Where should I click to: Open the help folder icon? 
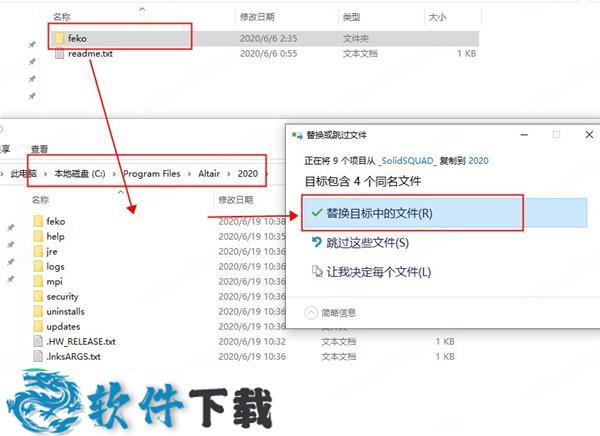[x=38, y=236]
